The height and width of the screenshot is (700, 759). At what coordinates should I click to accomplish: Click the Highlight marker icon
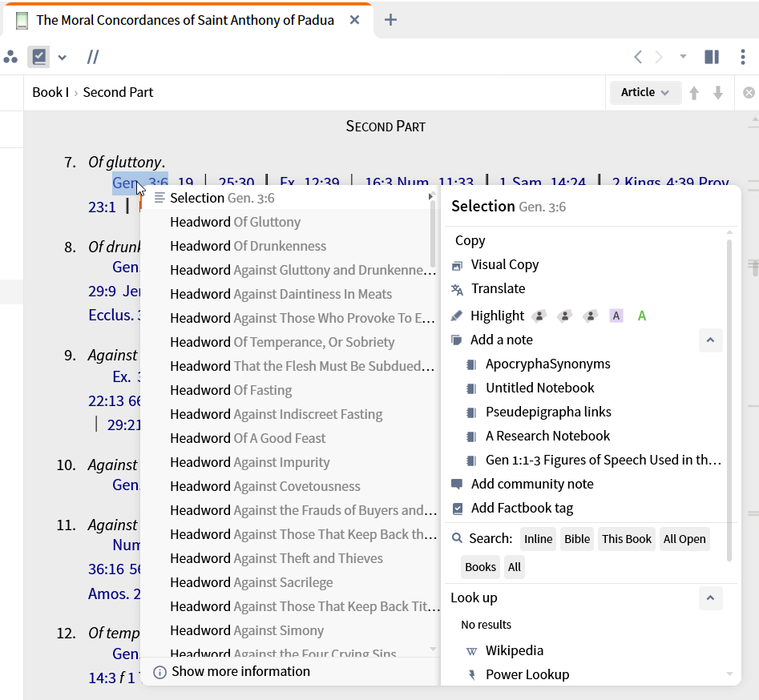457,316
